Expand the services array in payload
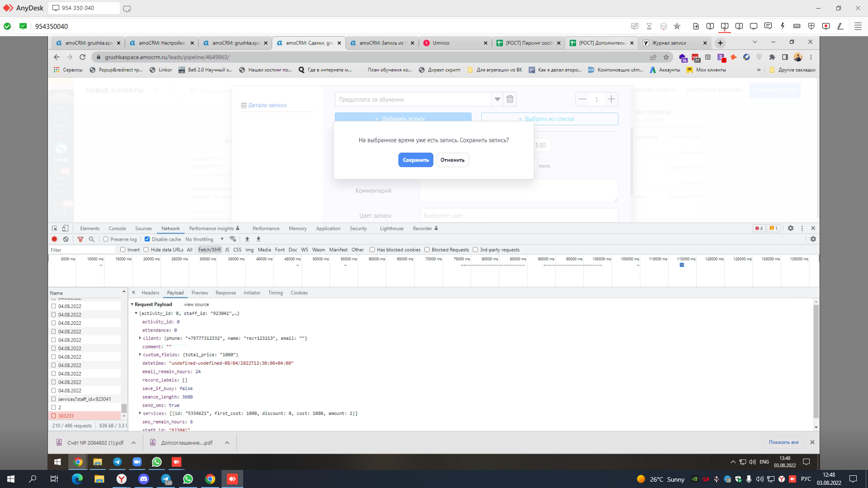The image size is (868, 488). coord(140,413)
